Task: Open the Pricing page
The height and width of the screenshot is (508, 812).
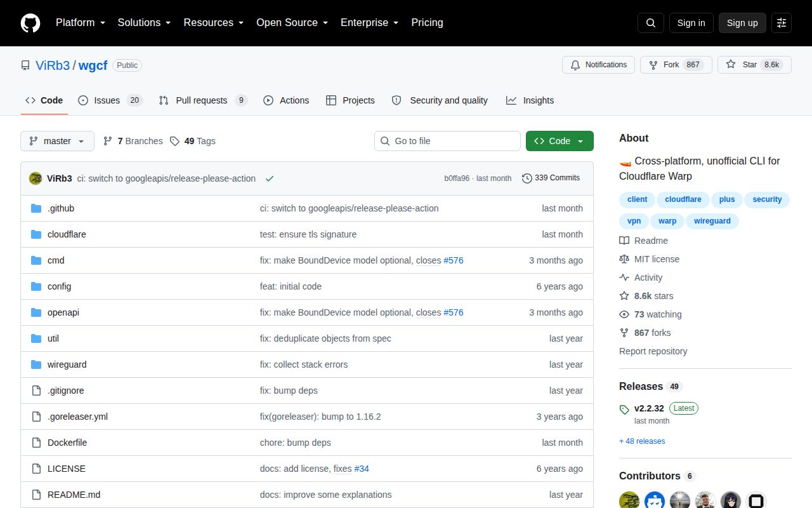Action: pos(427,23)
